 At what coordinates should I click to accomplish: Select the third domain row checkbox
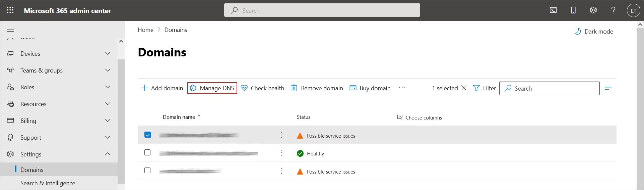point(147,171)
